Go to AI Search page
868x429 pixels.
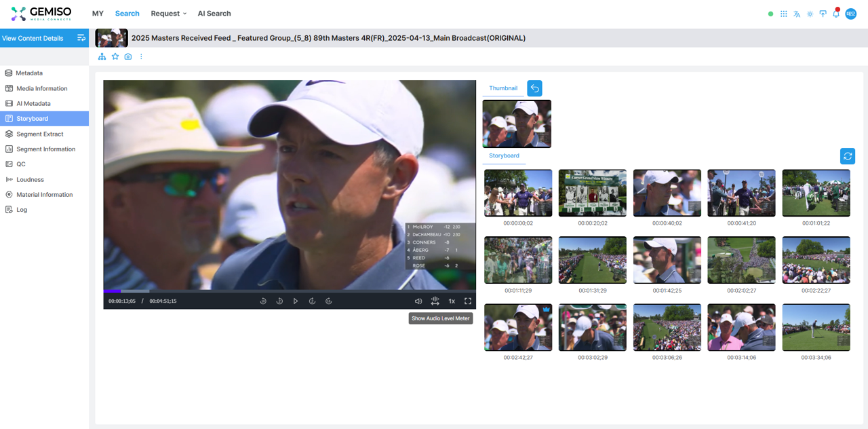[x=214, y=14]
